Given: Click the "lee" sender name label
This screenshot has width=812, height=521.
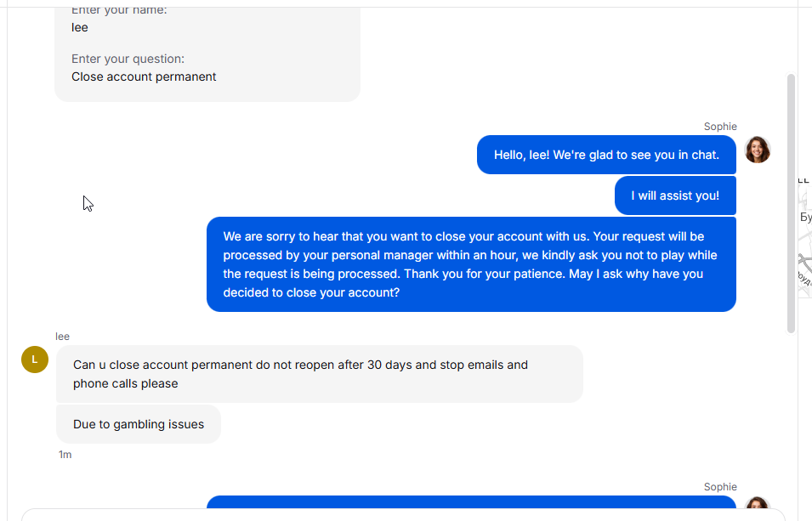Looking at the screenshot, I should [x=62, y=337].
